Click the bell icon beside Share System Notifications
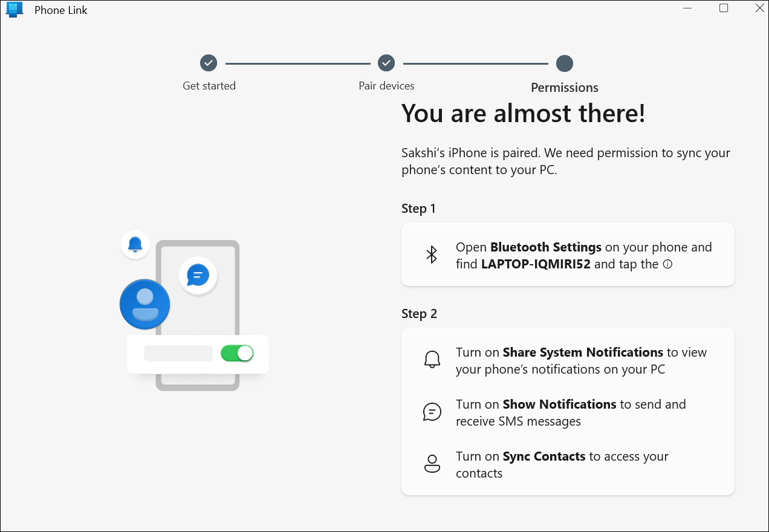Image resolution: width=769 pixels, height=532 pixels. click(432, 360)
